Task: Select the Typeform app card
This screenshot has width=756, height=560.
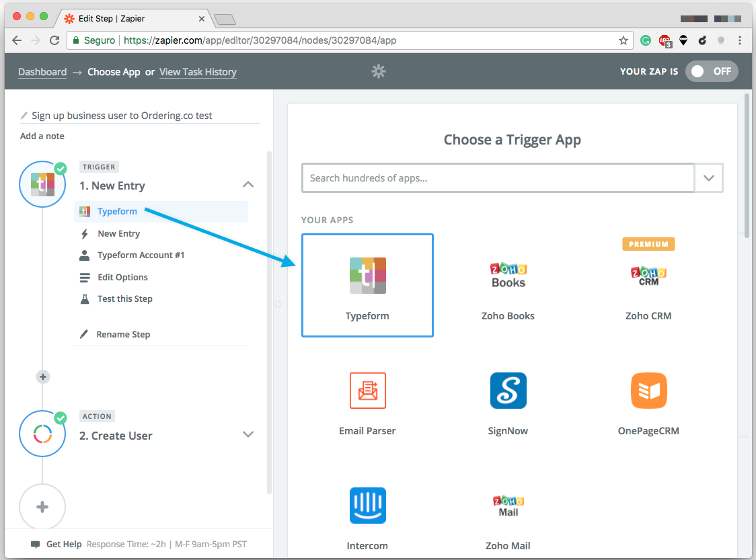Action: click(x=367, y=285)
